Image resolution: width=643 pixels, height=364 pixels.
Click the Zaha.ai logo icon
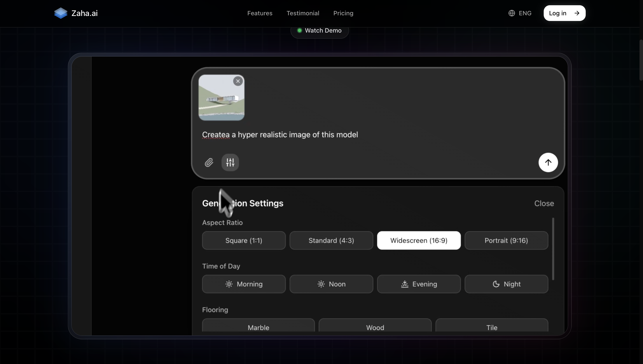(60, 13)
